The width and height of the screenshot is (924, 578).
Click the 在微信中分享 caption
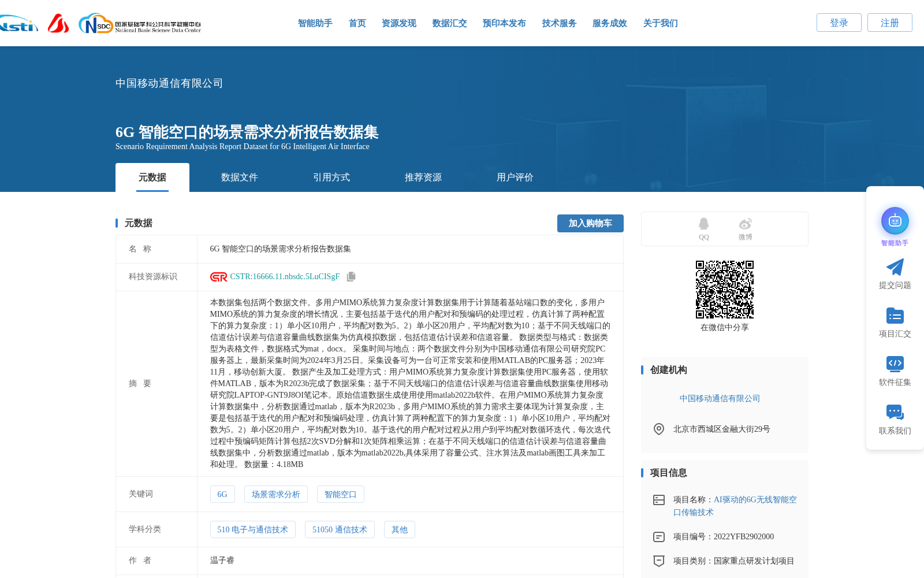pos(725,327)
